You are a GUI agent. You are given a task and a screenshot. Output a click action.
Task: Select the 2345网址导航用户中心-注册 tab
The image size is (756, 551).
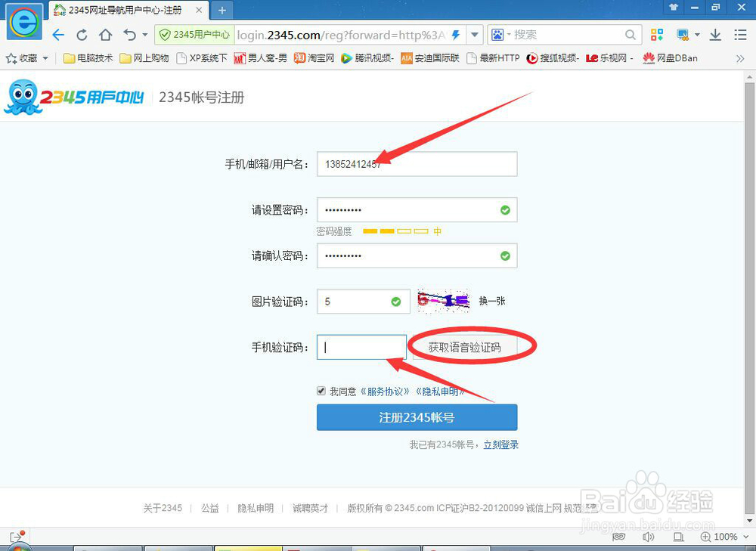click(125, 10)
